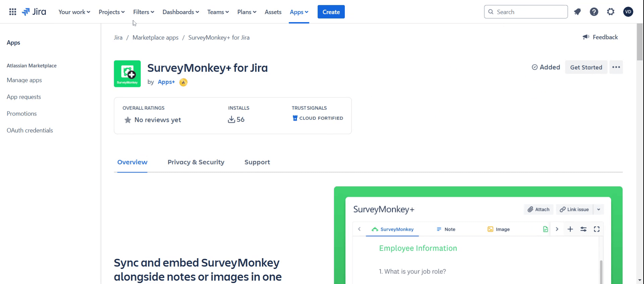Open the notifications icon
This screenshot has height=284, width=644.
click(x=577, y=12)
